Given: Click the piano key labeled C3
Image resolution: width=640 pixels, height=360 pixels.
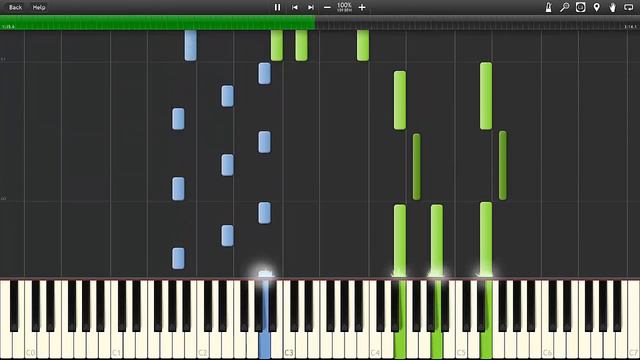Looking at the screenshot, I should tap(289, 345).
